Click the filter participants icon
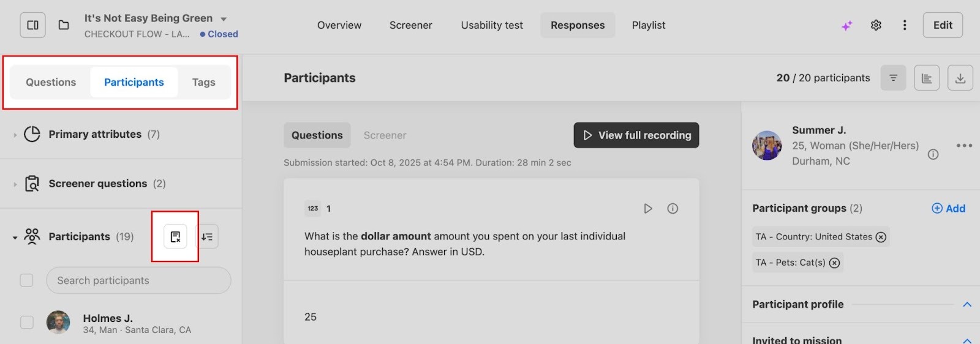This screenshot has width=980, height=344. [893, 78]
